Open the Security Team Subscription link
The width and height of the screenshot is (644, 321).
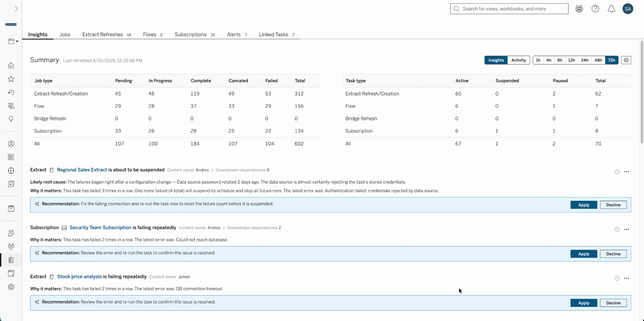point(100,228)
